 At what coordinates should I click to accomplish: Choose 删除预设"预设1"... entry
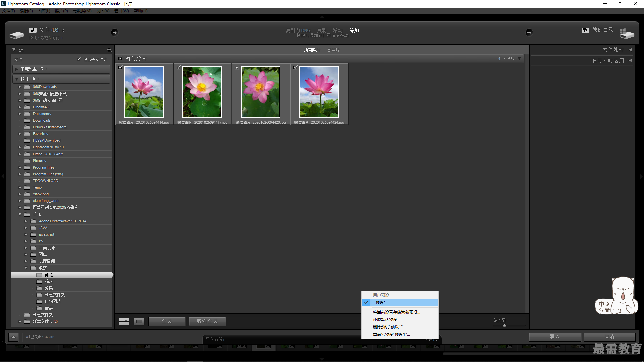click(x=400, y=327)
